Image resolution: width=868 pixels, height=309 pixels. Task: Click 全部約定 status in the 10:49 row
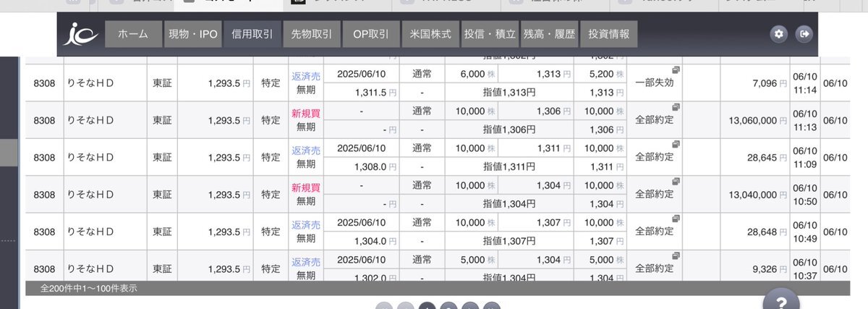tap(655, 232)
